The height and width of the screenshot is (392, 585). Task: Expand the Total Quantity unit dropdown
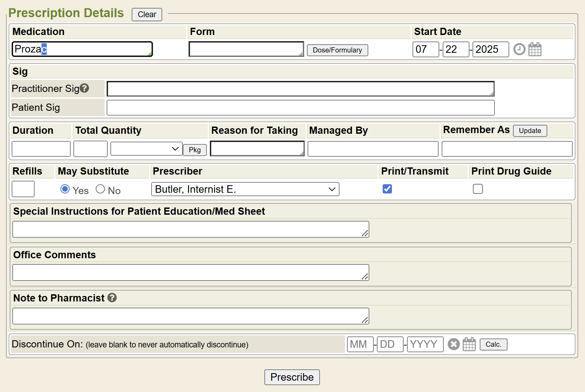(146, 149)
